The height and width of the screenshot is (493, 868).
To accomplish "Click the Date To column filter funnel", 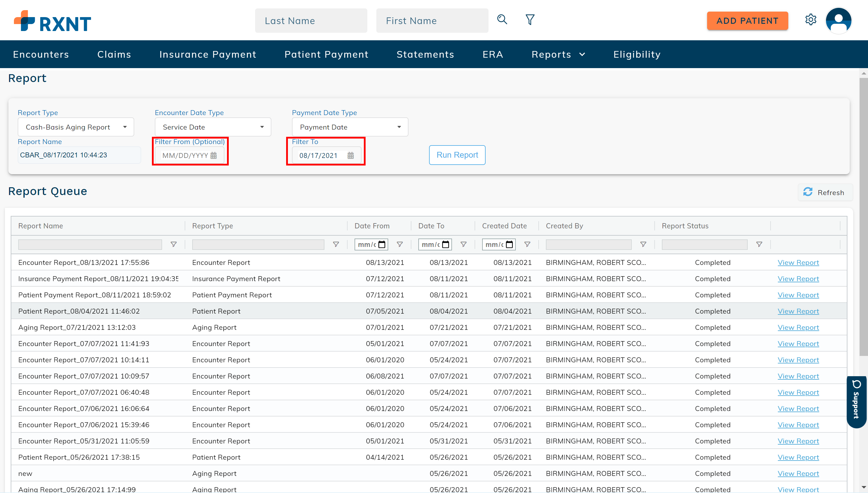I will [463, 244].
